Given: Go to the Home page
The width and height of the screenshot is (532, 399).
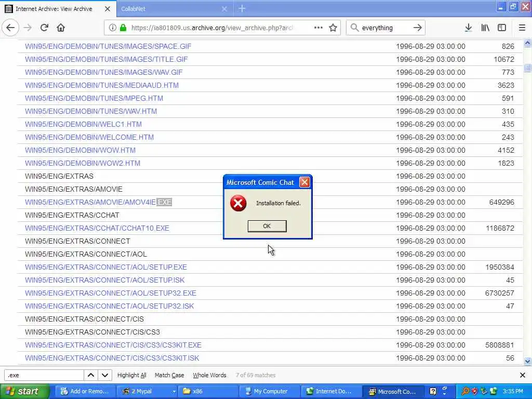Looking at the screenshot, I should [x=61, y=28].
